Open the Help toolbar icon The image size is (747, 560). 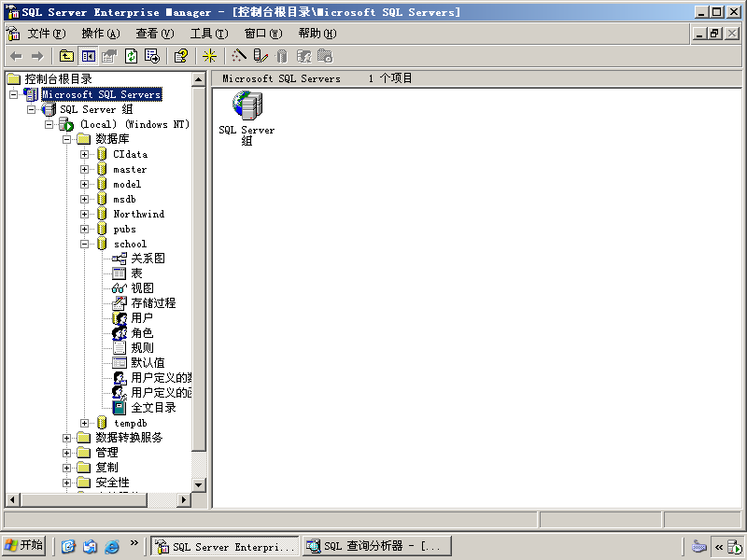181,56
